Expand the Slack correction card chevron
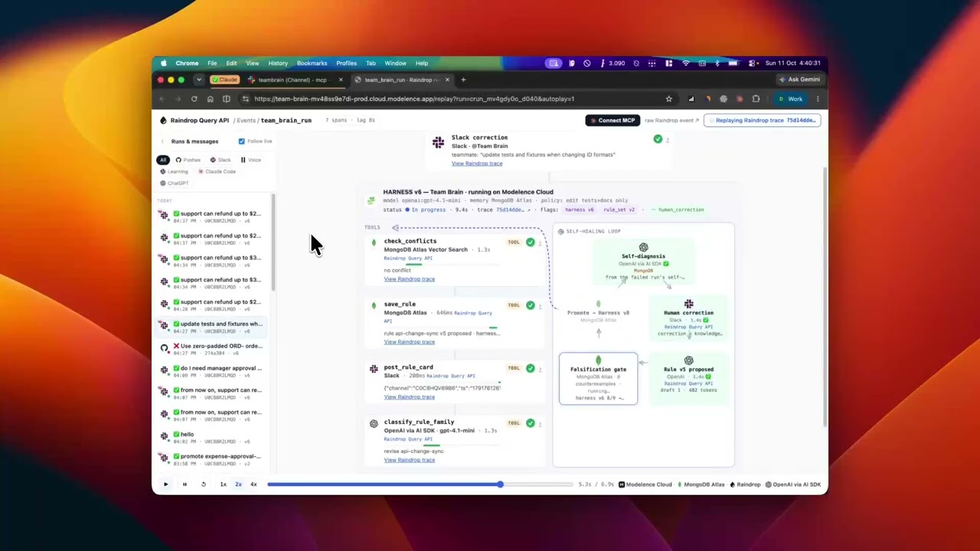The image size is (980, 551). (x=668, y=139)
